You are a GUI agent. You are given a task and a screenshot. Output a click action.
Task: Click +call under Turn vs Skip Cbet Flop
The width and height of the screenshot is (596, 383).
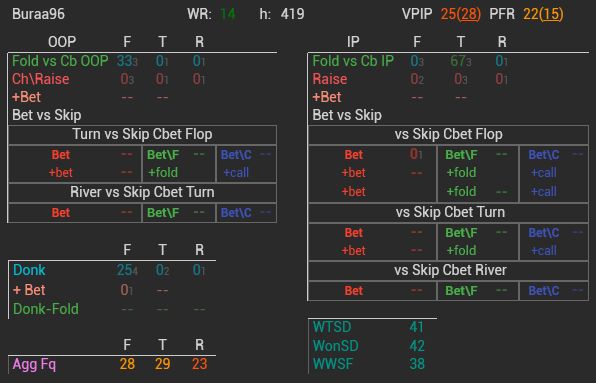pos(236,173)
